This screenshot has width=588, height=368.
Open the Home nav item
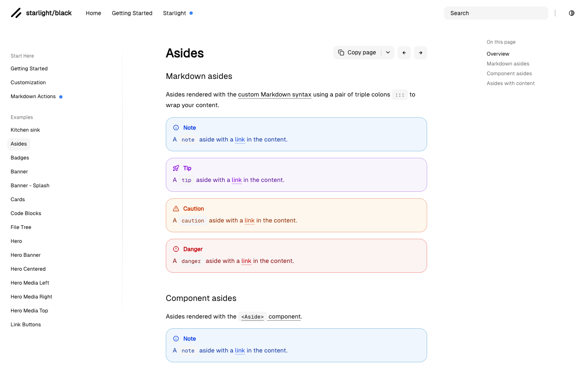94,13
